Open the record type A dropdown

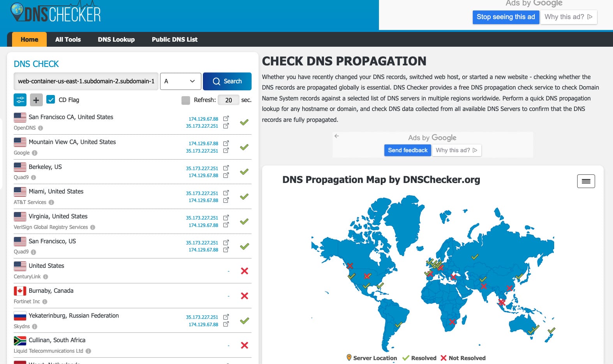click(181, 81)
